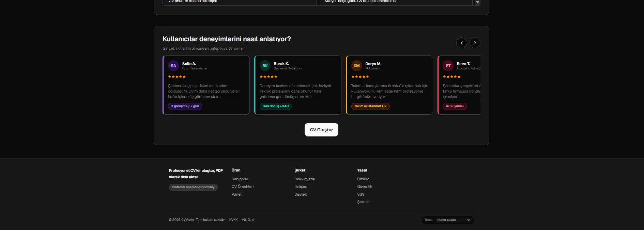The width and height of the screenshot is (644, 230).
Task: Open Hakkımızda footer link
Action: pos(305,179)
